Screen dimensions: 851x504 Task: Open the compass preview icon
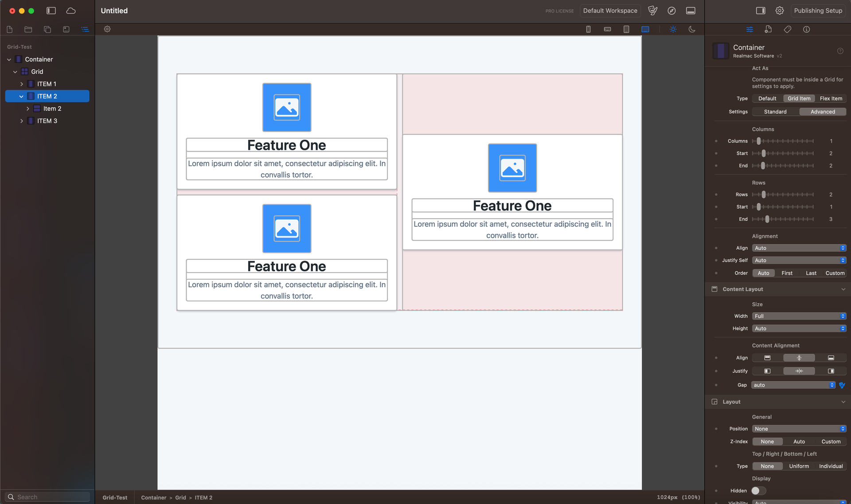[672, 11]
